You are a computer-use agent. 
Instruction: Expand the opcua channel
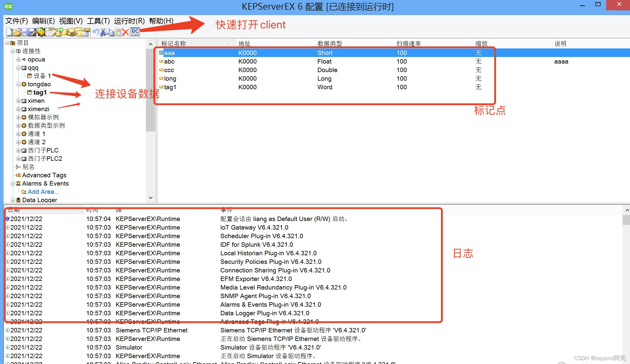point(18,59)
